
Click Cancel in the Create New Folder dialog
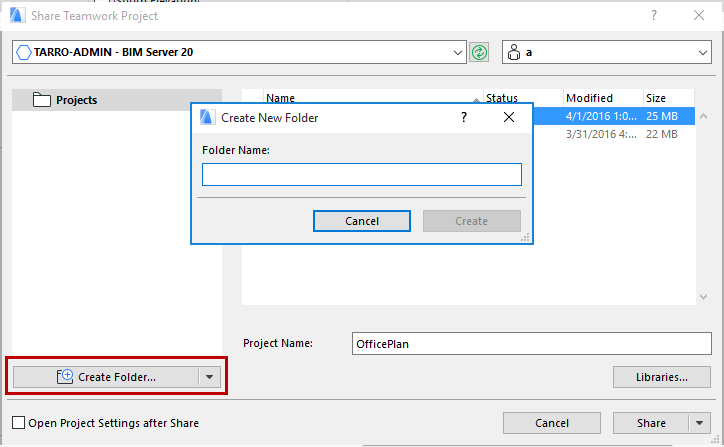(x=362, y=221)
